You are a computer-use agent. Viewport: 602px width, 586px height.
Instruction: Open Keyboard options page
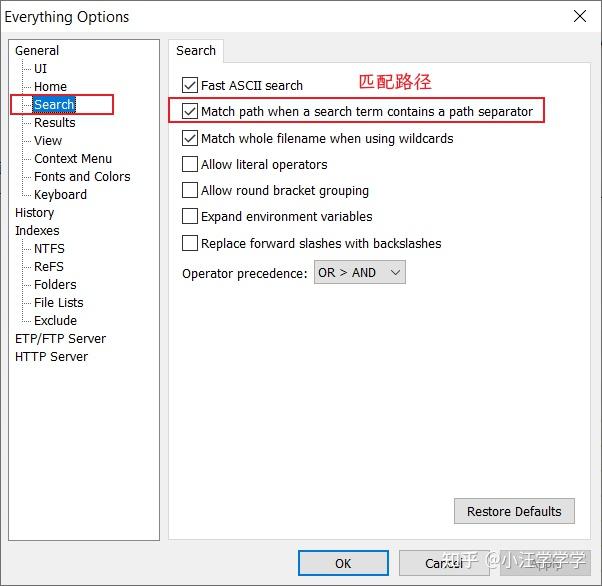(60, 195)
